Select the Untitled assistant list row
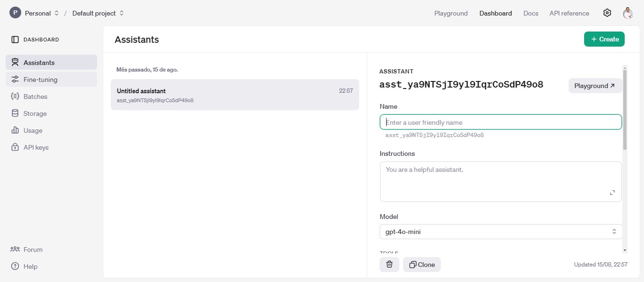This screenshot has height=282, width=644. (x=235, y=95)
